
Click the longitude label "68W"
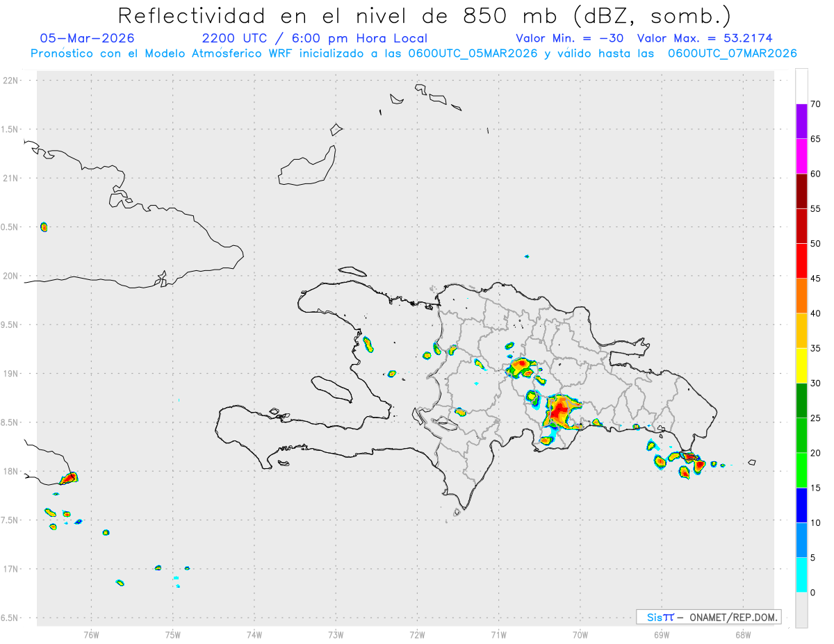[742, 635]
